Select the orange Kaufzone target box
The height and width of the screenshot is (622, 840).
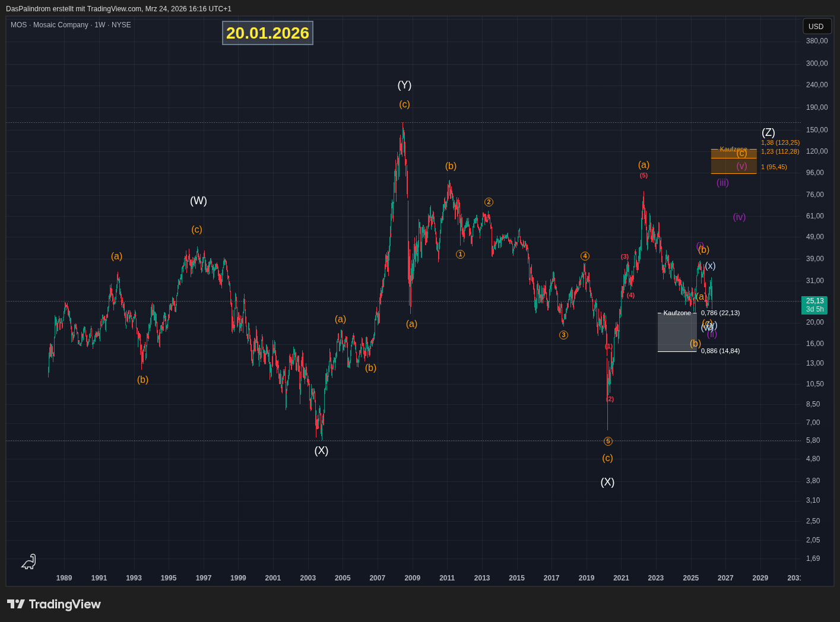(734, 161)
